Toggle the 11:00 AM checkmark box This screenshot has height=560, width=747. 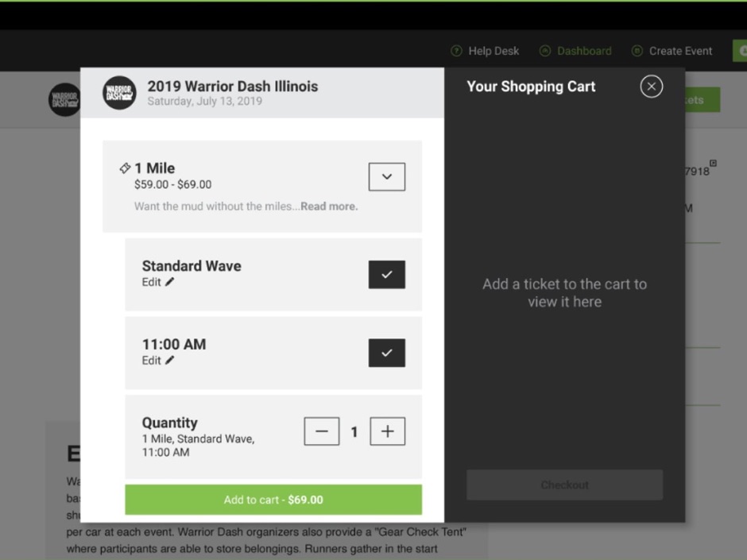tap(387, 353)
